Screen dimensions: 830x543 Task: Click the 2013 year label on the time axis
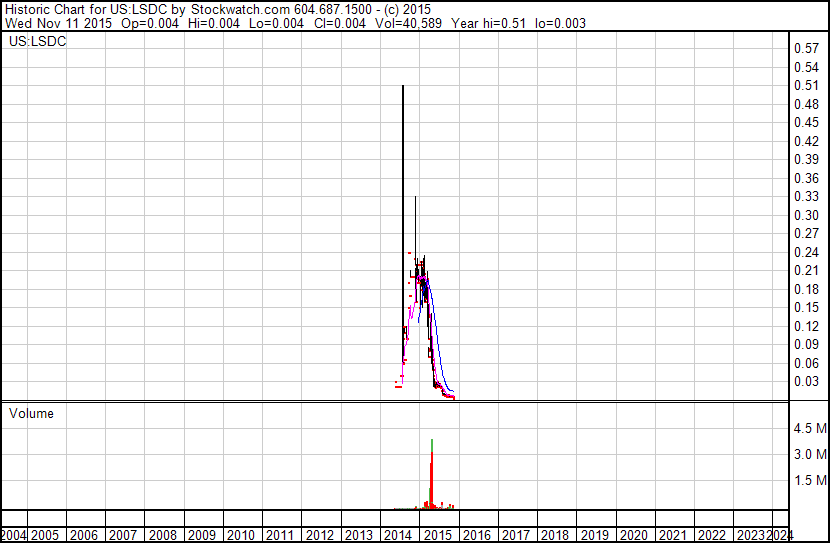click(x=359, y=535)
